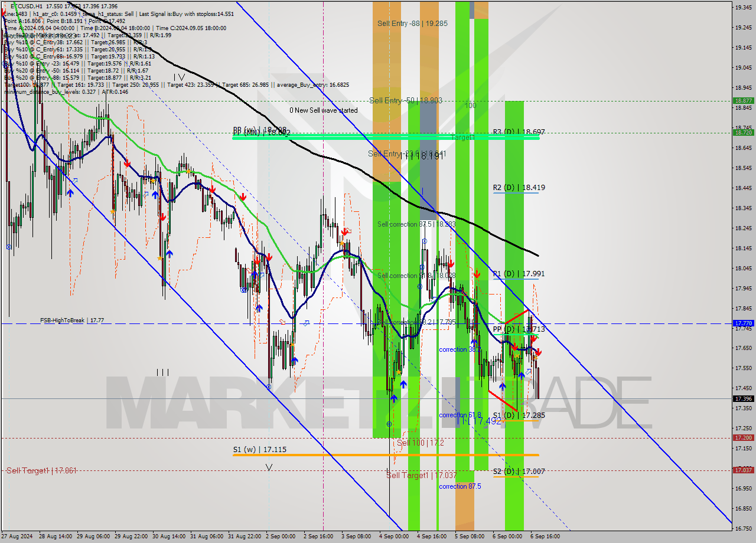This screenshot has width=756, height=543.
Task: Click the '4 Sep 00:00' time axis label
Action: pos(394,537)
